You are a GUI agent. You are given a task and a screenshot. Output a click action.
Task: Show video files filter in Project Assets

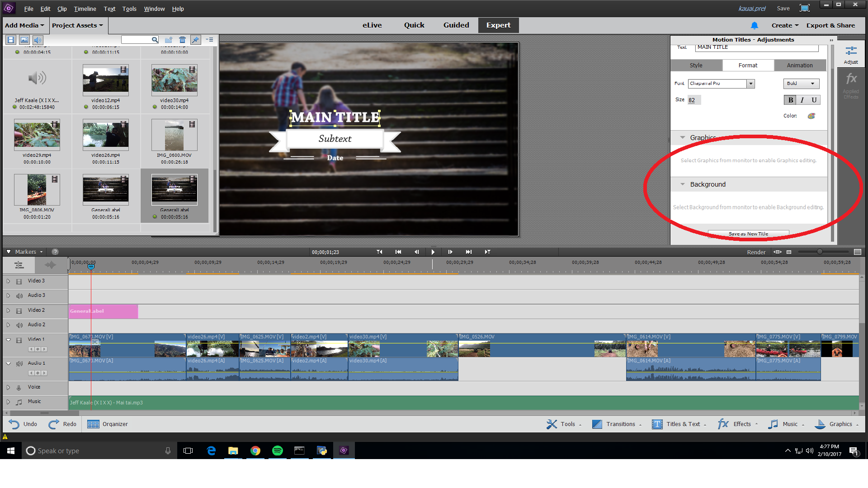[x=11, y=40]
